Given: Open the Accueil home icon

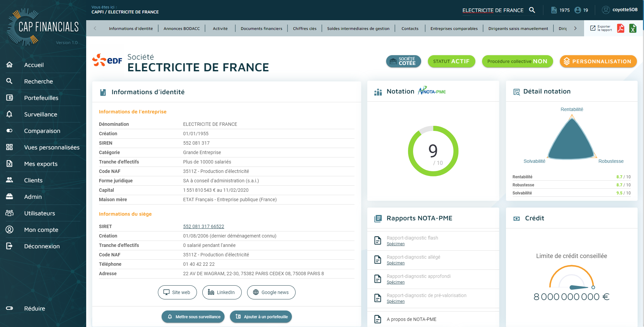Looking at the screenshot, I should [9, 65].
